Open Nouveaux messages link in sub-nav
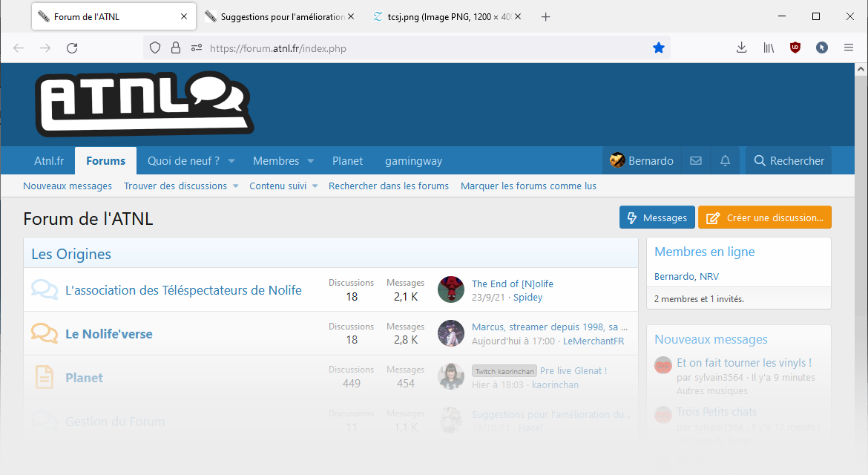Screen dimensions: 868x475 coord(68,186)
